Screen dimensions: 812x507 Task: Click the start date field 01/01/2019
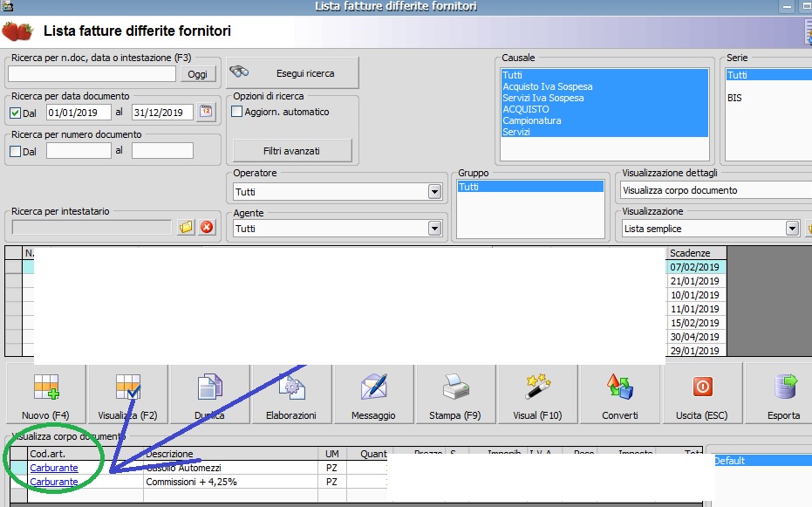coord(78,113)
